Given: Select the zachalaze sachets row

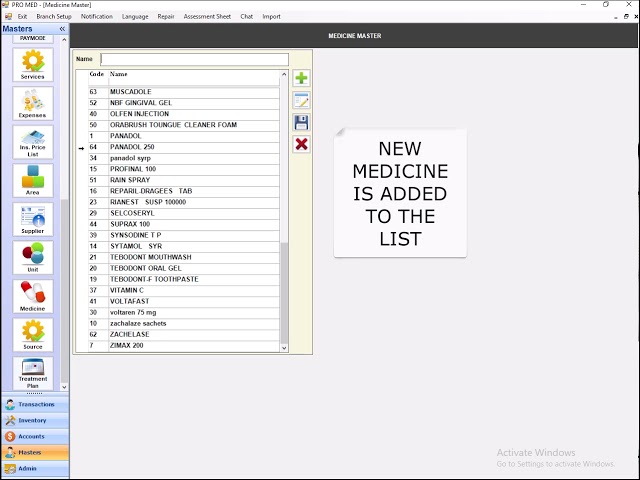Looking at the screenshot, I should click(184, 323).
